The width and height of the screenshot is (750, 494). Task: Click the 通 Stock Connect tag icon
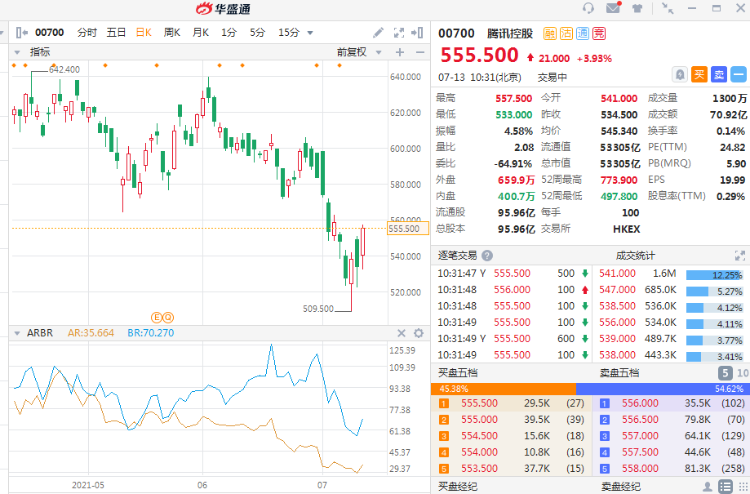(x=583, y=33)
